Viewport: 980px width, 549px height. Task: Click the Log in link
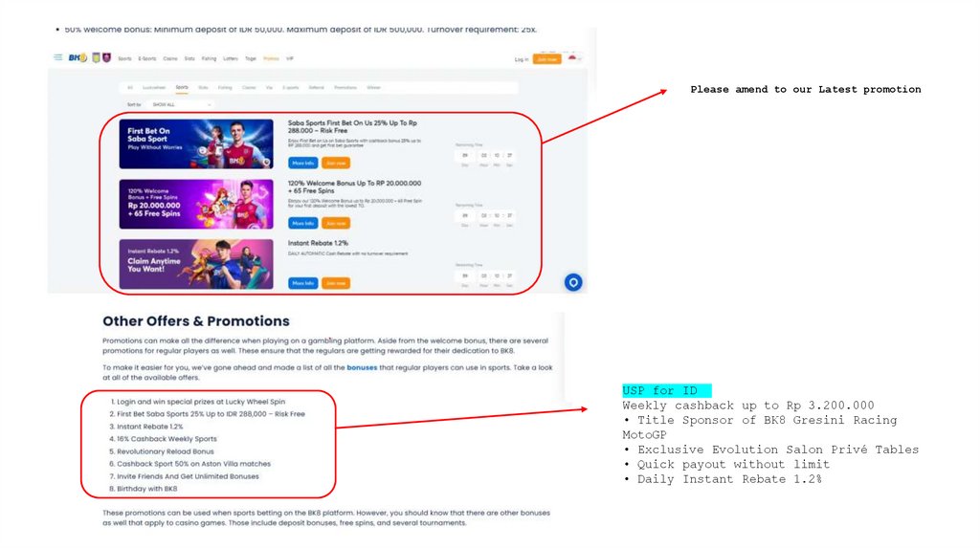click(522, 59)
